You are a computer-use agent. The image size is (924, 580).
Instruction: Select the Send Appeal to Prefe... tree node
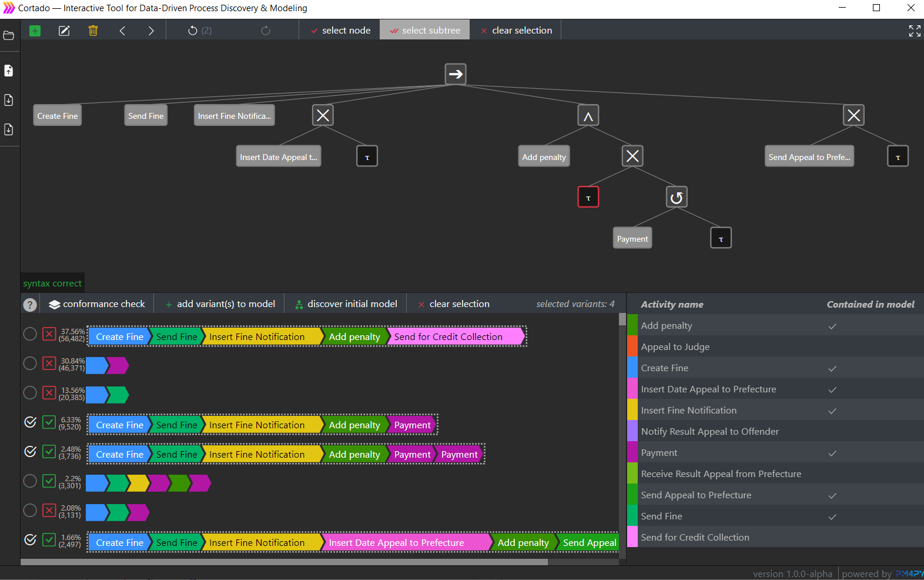click(809, 156)
